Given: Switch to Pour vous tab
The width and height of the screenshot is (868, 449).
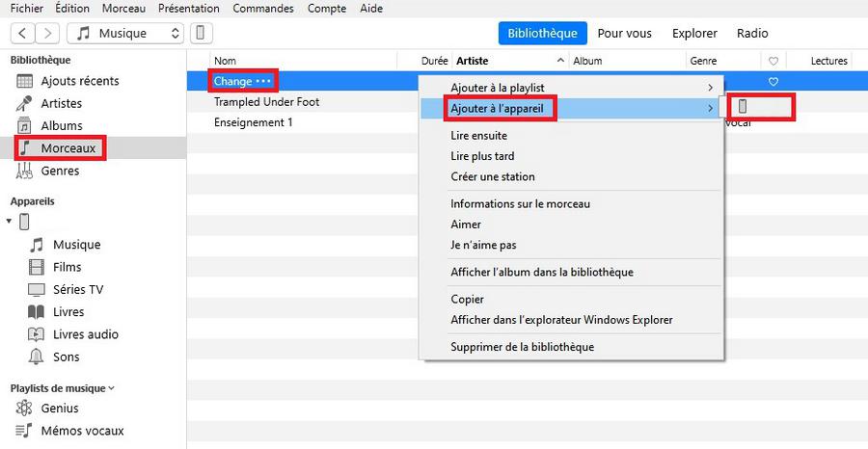Looking at the screenshot, I should [x=624, y=33].
